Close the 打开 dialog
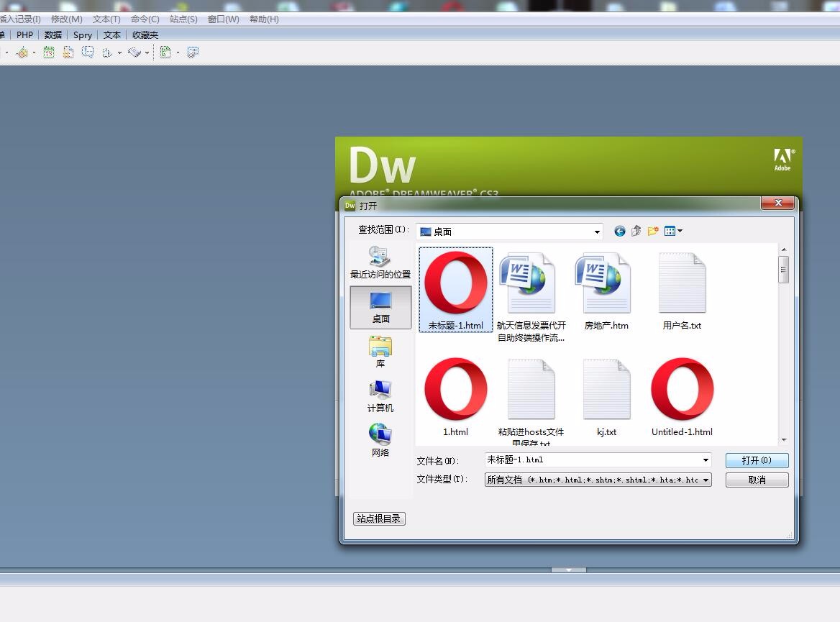840x622 pixels. (778, 203)
